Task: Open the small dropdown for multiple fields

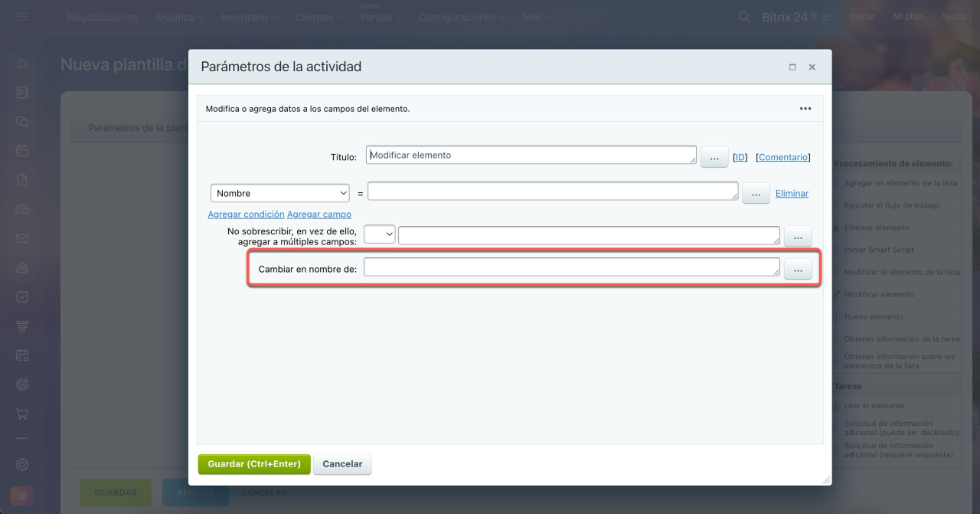Action: (379, 234)
